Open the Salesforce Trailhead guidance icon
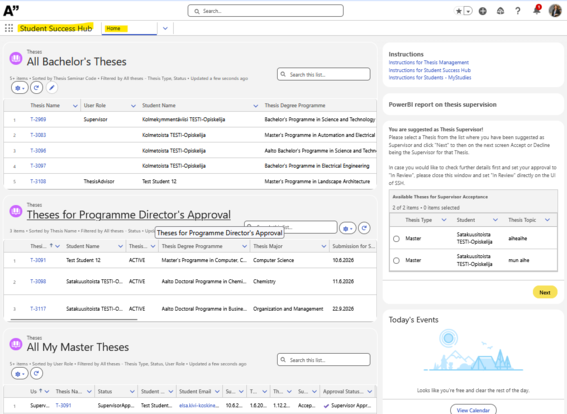567x414 pixels. pos(500,11)
